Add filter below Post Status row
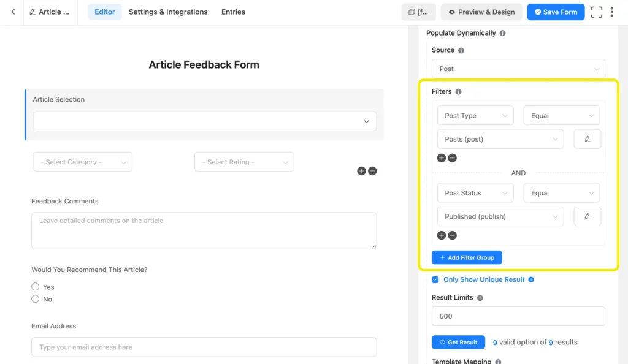This screenshot has width=628, height=364. point(442,235)
